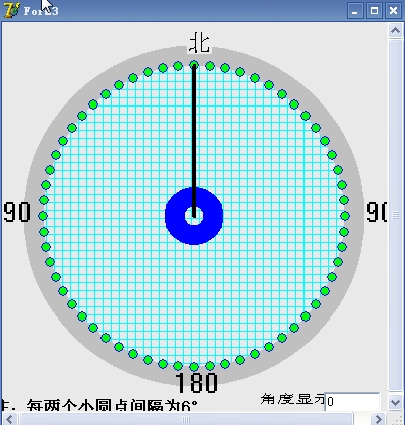Click the vertical scrollbar thumb
Image resolution: width=405 pixels, height=425 pixels.
pos(396,215)
